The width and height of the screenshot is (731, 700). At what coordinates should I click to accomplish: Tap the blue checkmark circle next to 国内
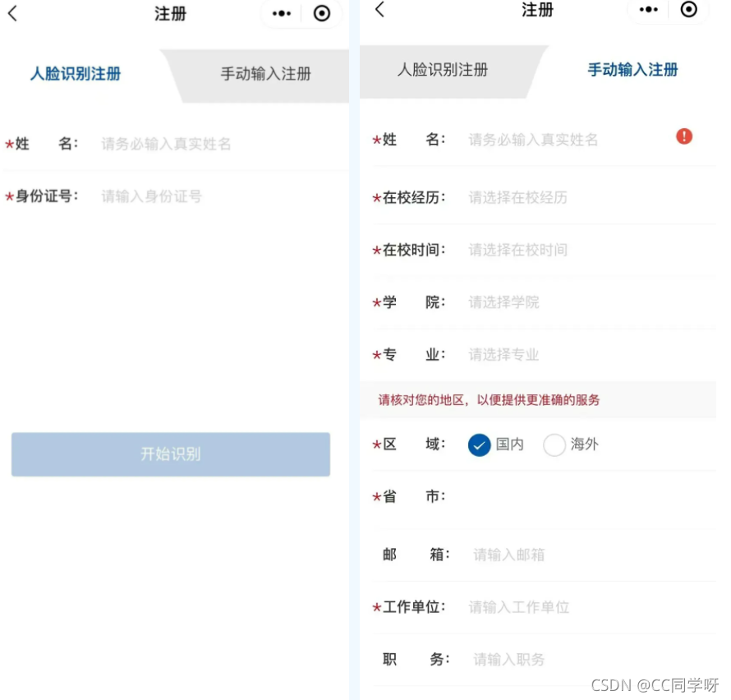[479, 444]
